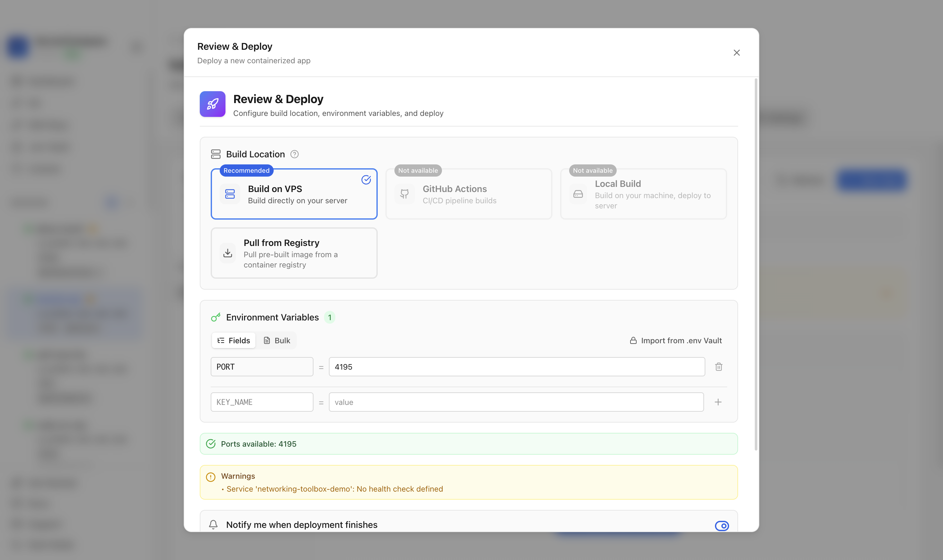Focus the KEY_NAME placeholder input
Viewport: 943px width, 560px height.
point(262,402)
